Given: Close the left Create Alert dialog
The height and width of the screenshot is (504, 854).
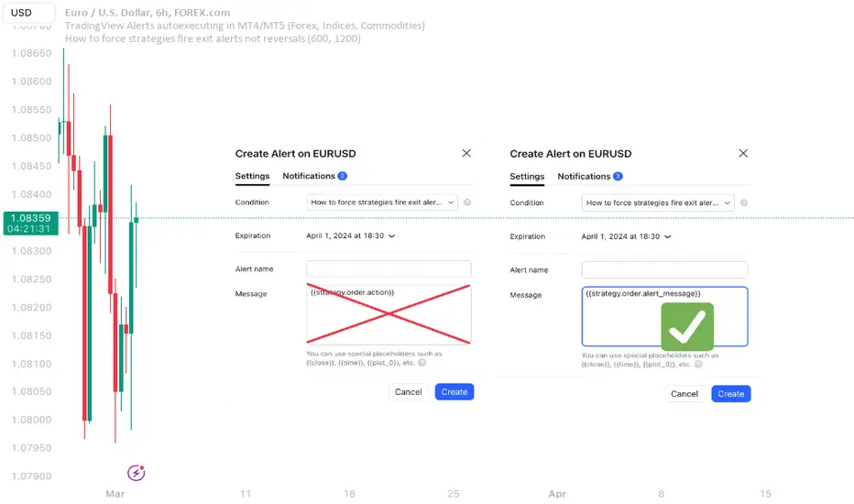Looking at the screenshot, I should 466,154.
